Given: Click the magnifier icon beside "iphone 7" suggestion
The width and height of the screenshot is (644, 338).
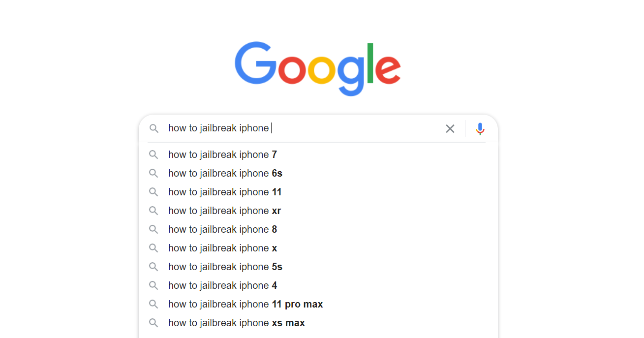Looking at the screenshot, I should pyautogui.click(x=153, y=154).
